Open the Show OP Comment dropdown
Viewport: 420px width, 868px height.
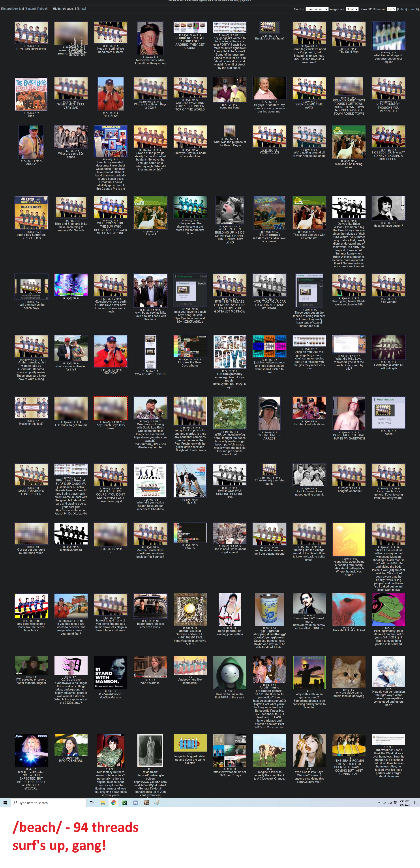(391, 9)
